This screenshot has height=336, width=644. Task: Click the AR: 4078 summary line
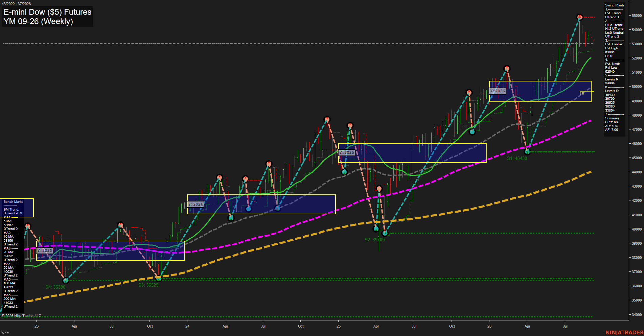pos(612,126)
